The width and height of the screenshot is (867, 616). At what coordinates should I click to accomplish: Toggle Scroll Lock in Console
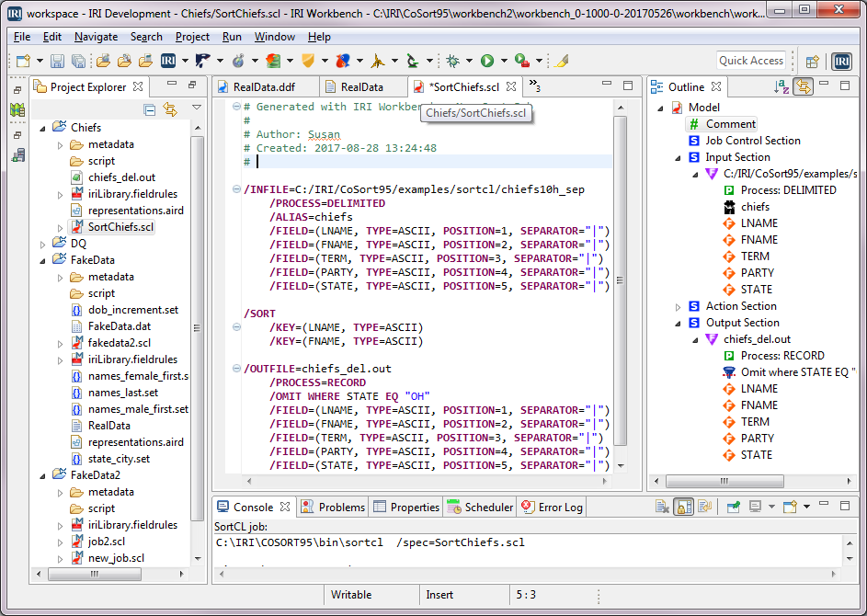(x=684, y=507)
